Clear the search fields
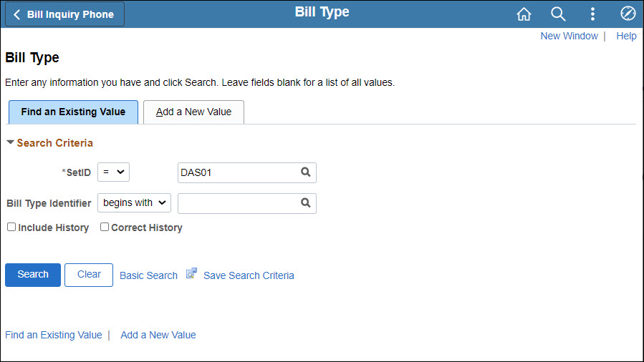 (x=89, y=275)
